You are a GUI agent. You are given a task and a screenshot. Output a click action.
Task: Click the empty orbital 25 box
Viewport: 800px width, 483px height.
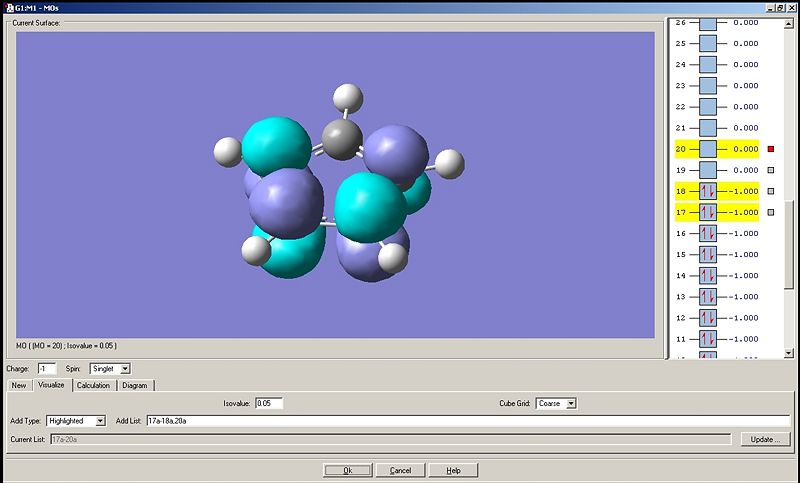click(708, 44)
